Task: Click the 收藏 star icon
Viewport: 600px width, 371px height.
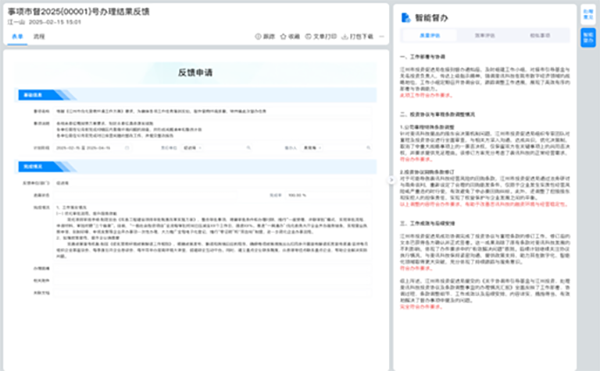Action: [x=283, y=36]
